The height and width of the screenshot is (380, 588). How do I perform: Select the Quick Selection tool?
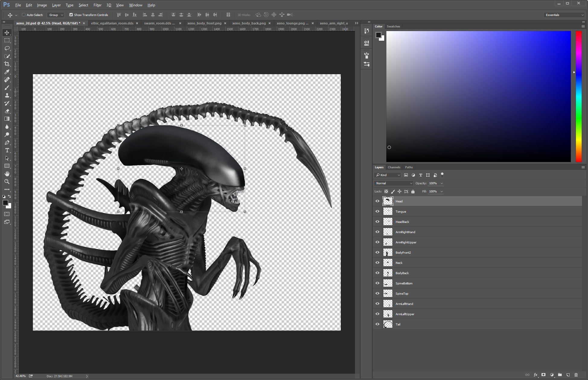tap(7, 56)
